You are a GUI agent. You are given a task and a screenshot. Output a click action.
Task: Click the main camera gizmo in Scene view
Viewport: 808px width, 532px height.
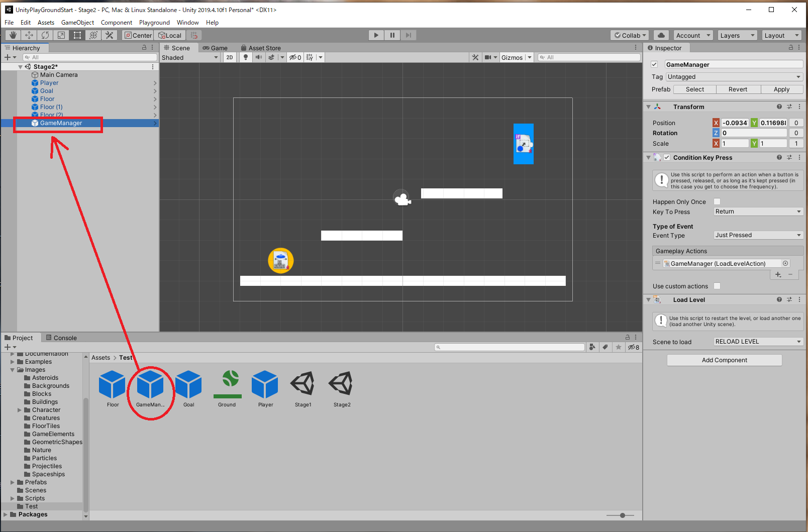[x=402, y=199]
